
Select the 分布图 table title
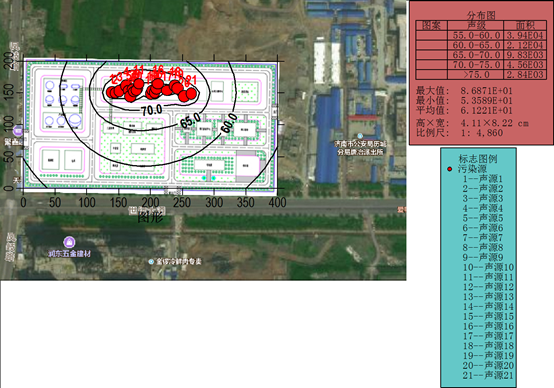[481, 15]
